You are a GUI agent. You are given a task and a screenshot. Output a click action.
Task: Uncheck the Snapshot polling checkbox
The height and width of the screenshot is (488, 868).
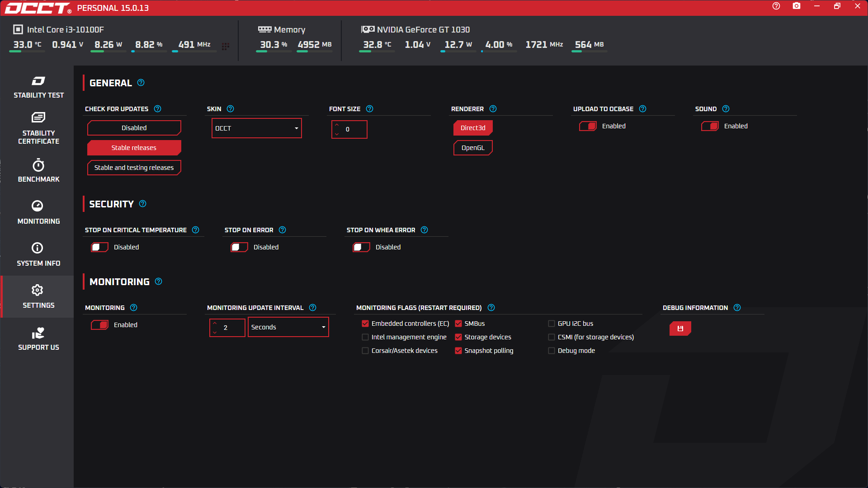(458, 351)
